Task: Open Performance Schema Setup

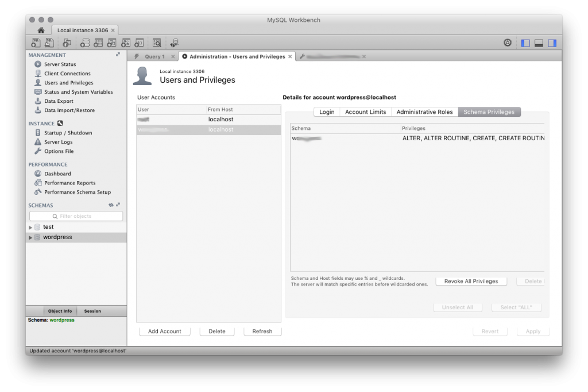Action: 78,192
